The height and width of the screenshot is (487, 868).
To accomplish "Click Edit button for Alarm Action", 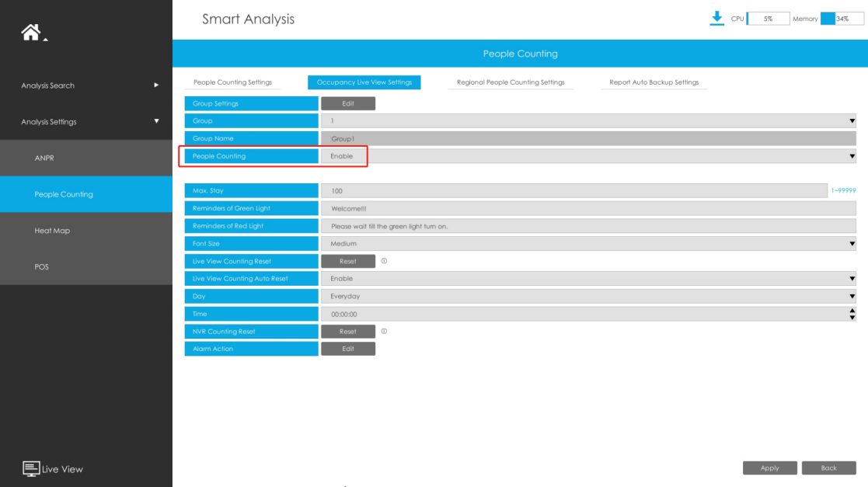I will point(348,349).
